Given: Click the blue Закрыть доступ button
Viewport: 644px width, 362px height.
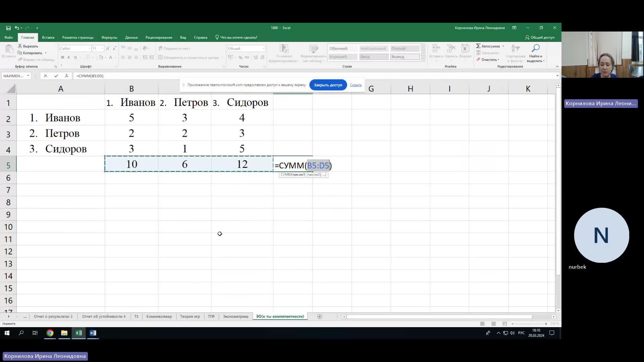Looking at the screenshot, I should 328,85.
